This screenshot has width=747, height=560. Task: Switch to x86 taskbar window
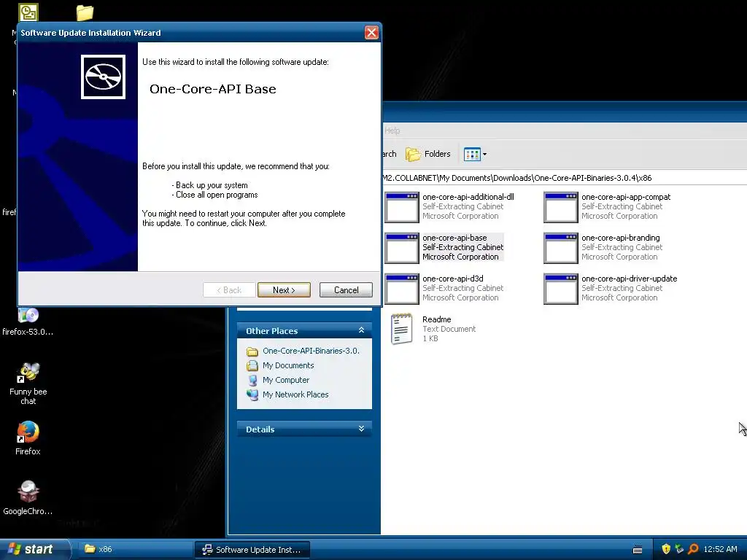[135, 549]
